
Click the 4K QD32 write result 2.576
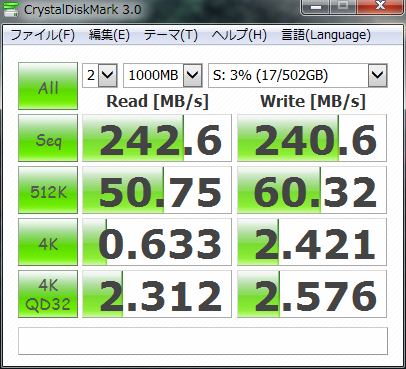point(312,294)
